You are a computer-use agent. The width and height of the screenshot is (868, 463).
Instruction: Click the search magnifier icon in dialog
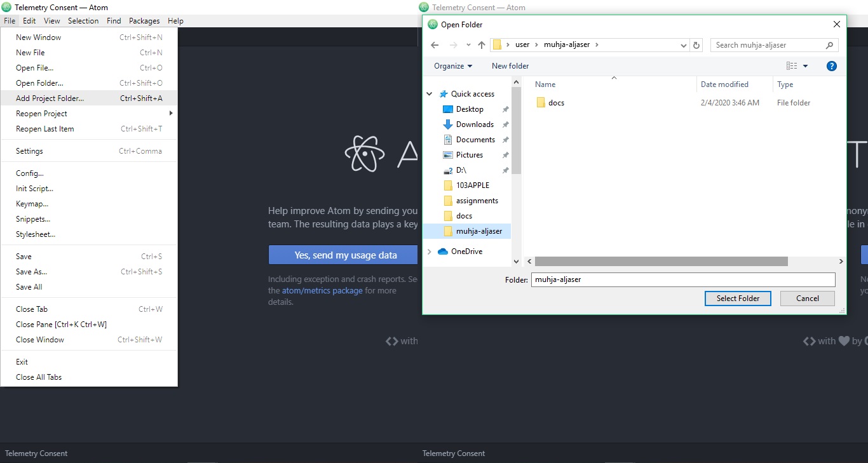(x=829, y=45)
